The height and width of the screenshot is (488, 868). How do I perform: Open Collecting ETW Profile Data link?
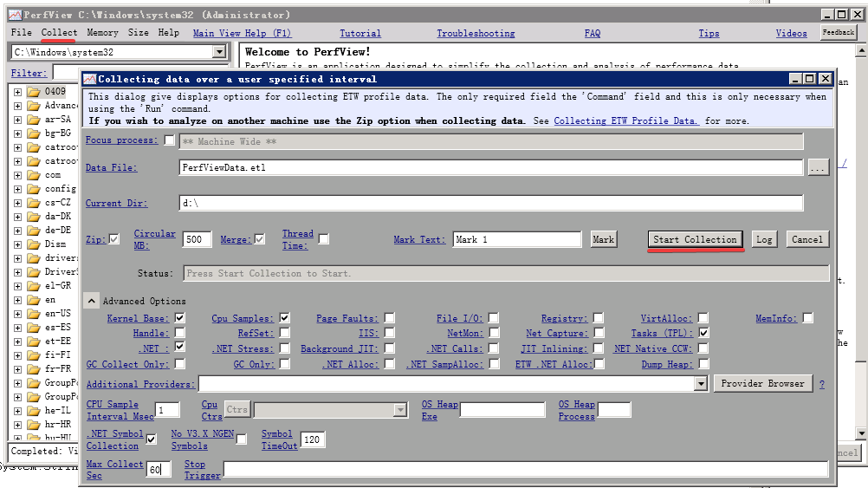626,120
